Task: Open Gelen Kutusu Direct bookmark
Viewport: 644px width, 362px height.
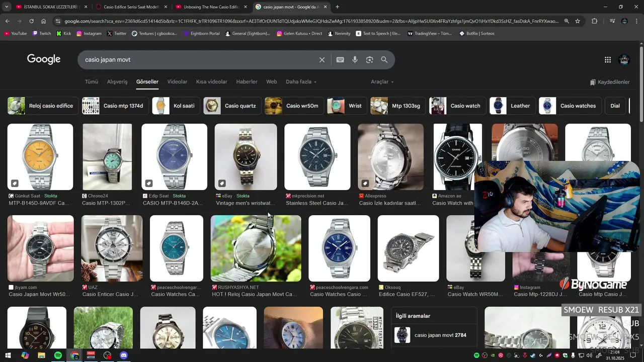Action: tap(299, 34)
